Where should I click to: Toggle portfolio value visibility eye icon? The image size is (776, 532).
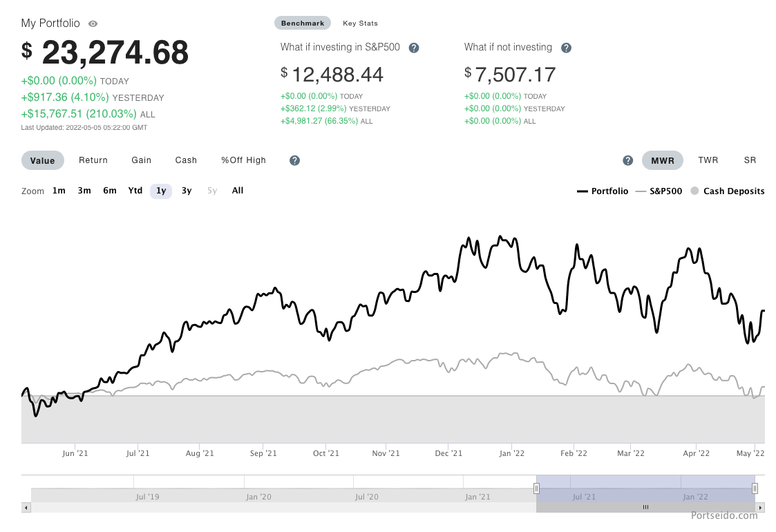point(93,23)
